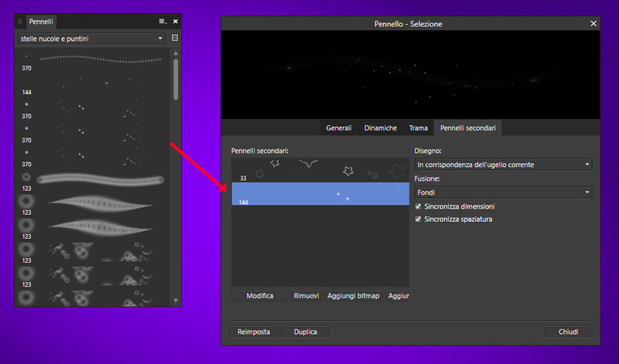The width and height of the screenshot is (619, 364).
Task: Toggle the Sincronizza dimensioni checkbox
Action: point(418,206)
